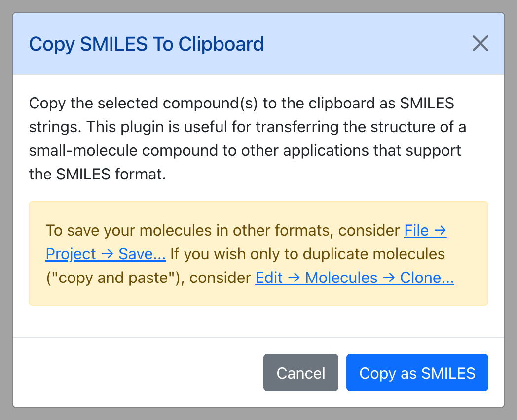Click the word Clone... in the link
Screen dimensions: 517x420
point(427,278)
